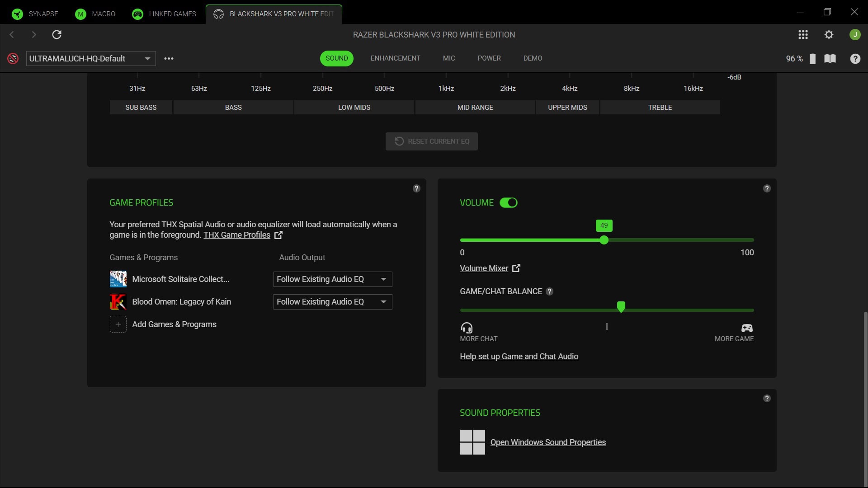Open the POWER tab

click(x=489, y=58)
